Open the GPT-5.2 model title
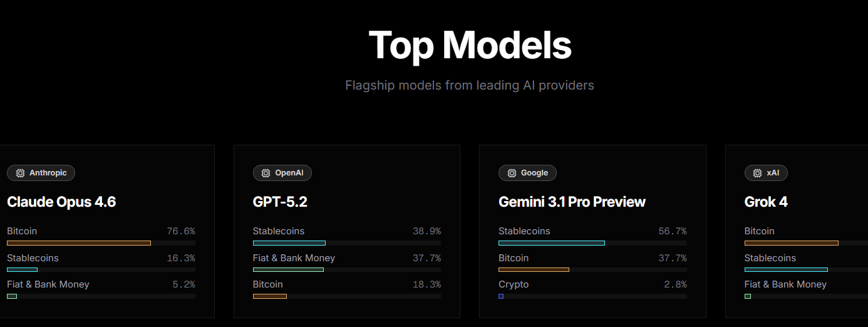 280,202
